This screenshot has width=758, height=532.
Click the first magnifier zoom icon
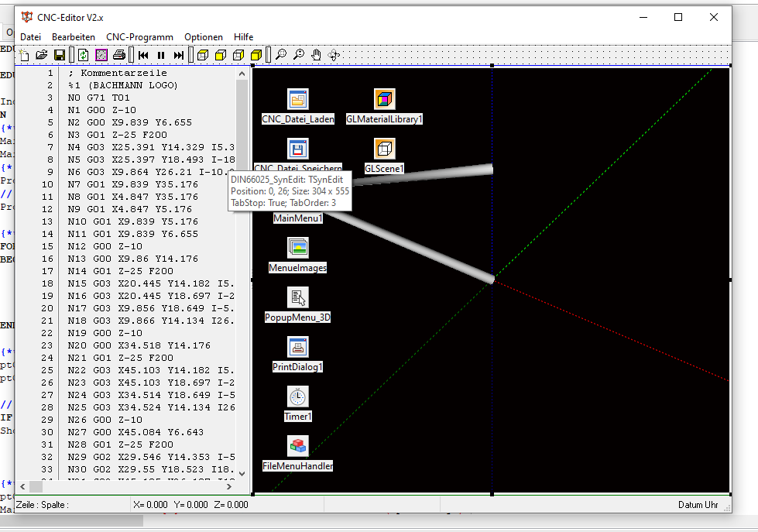pos(281,55)
